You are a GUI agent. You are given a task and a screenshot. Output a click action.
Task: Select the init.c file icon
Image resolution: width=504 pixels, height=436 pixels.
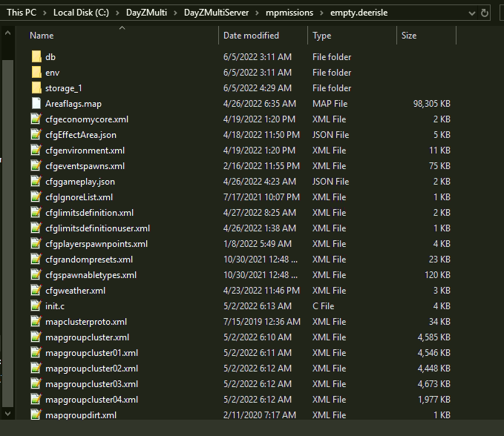tap(36, 306)
